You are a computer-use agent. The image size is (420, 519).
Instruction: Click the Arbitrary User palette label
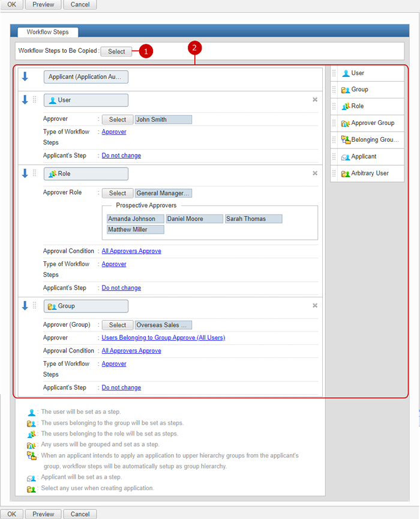pyautogui.click(x=370, y=173)
